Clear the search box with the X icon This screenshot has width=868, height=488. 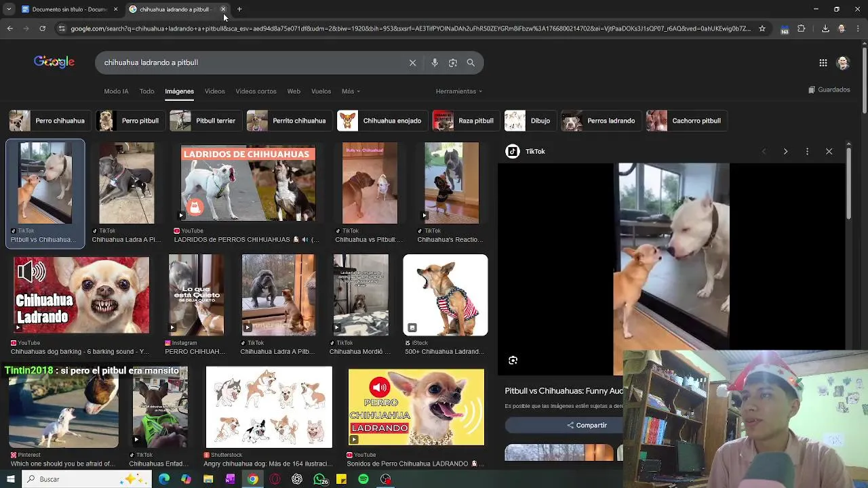point(412,62)
